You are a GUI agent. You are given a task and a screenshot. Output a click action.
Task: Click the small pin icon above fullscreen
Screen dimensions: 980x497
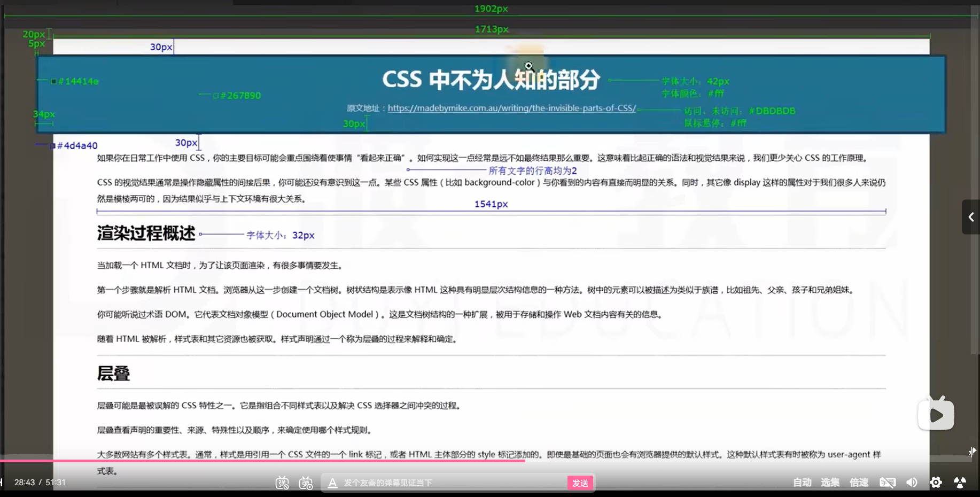pos(972,452)
